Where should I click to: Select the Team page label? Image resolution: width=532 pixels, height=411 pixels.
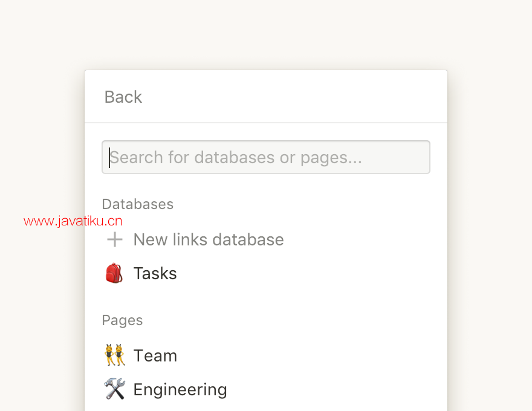pos(155,356)
